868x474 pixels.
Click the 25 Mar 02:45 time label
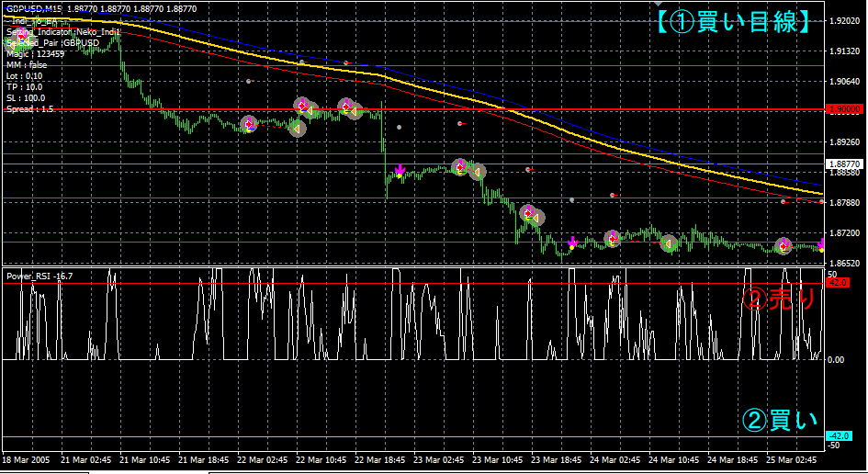click(791, 460)
